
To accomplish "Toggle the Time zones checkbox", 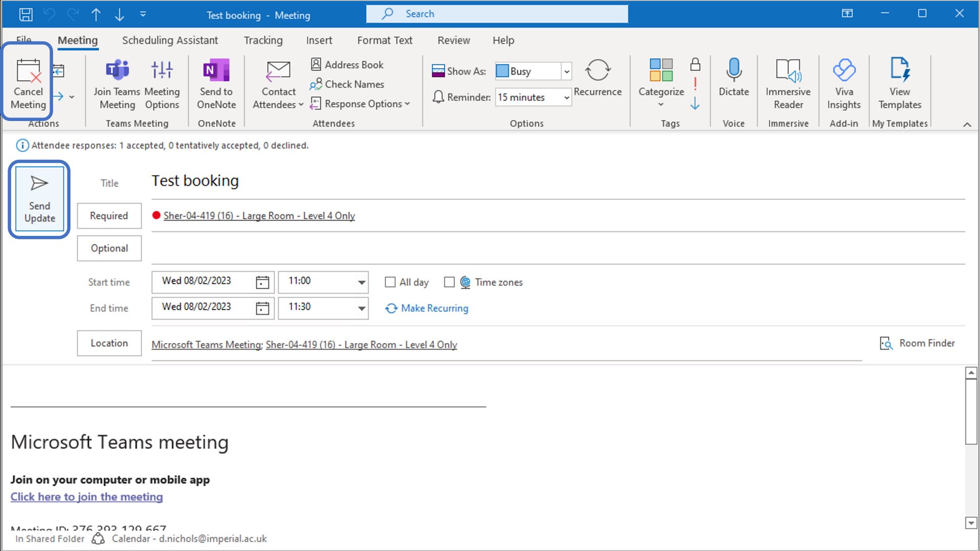I will pos(449,282).
